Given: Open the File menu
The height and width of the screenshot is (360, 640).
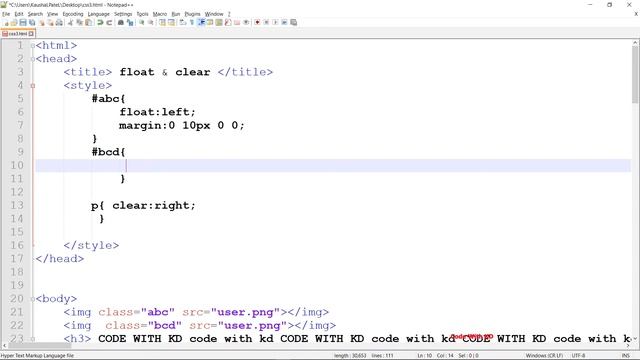Looking at the screenshot, I should (6, 14).
